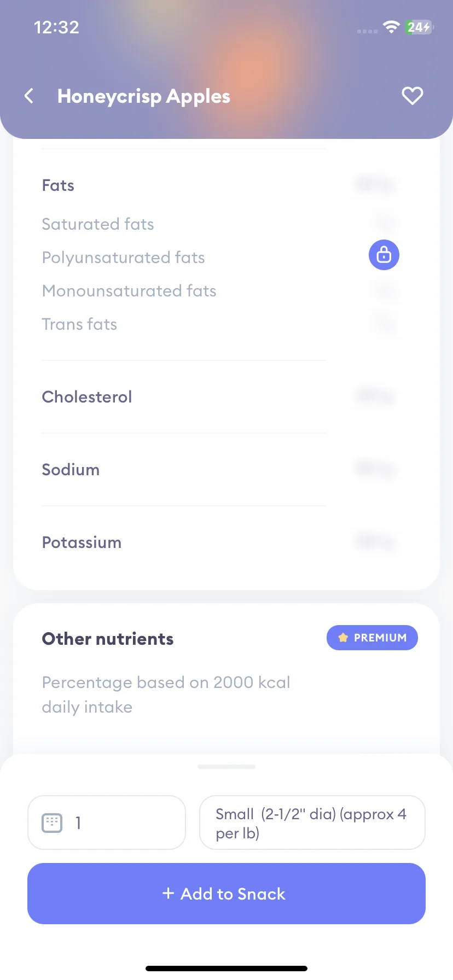Tap the Saturated fats entry
The height and width of the screenshot is (980, 453).
point(98,224)
